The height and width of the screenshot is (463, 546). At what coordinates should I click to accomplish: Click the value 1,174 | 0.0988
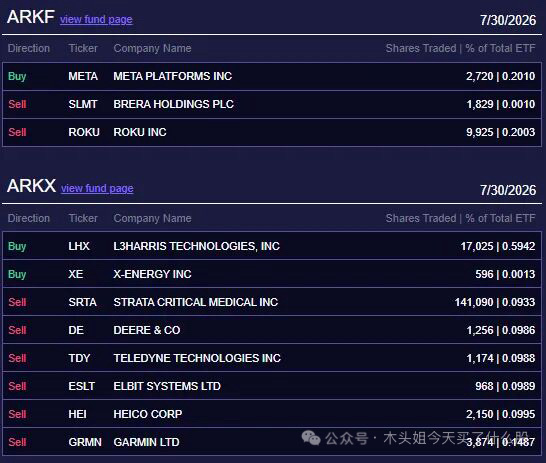501,358
